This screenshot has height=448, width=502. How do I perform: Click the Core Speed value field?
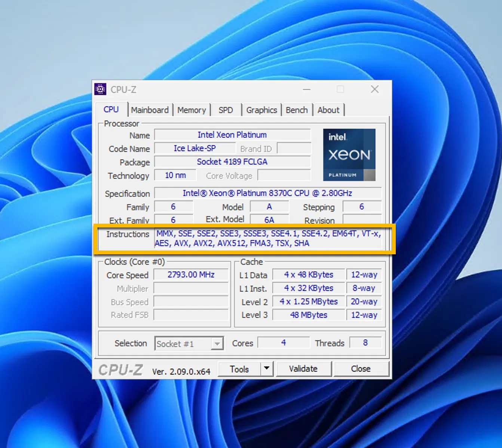[x=191, y=275]
